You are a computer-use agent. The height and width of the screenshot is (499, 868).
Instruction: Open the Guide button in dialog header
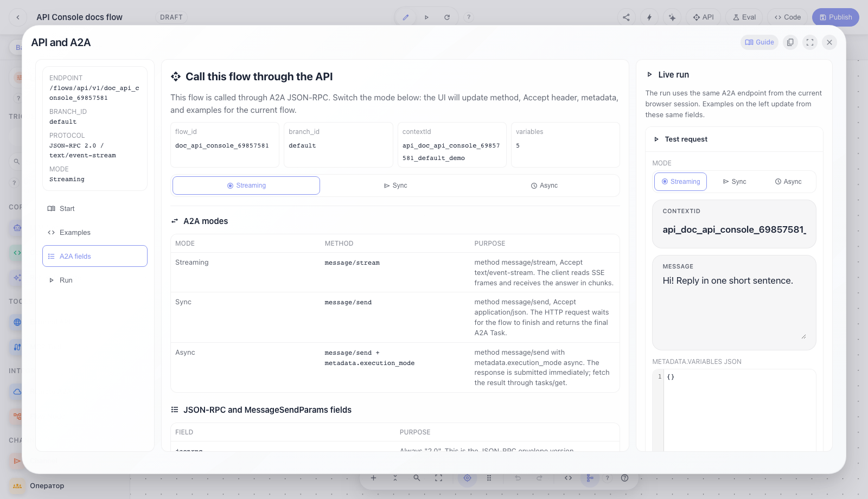[759, 42]
